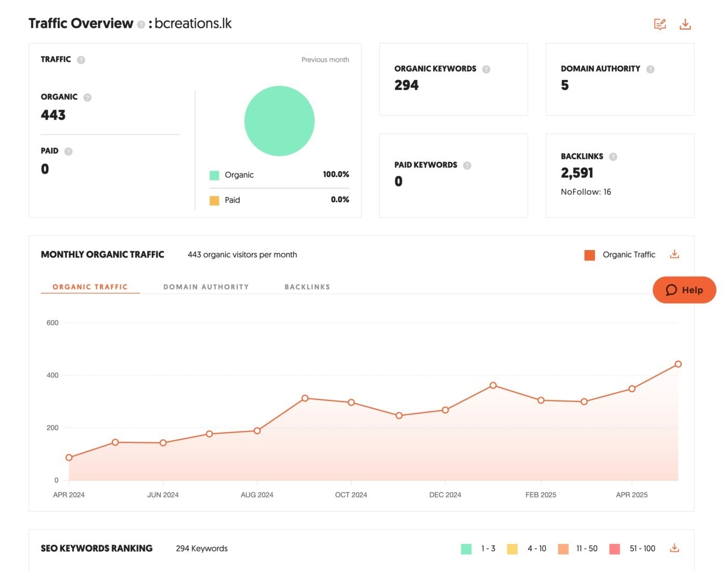The image size is (728, 571).
Task: Open the help icon beside Traffic heading
Action: pos(81,60)
